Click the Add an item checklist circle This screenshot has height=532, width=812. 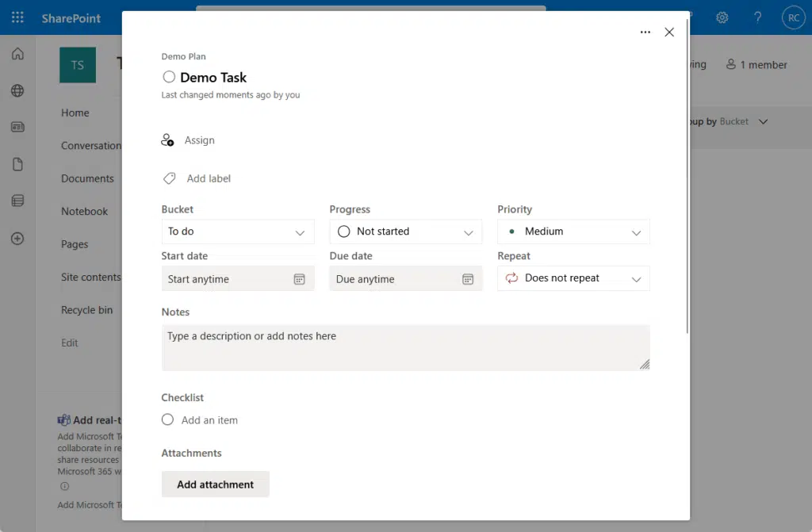pos(167,419)
